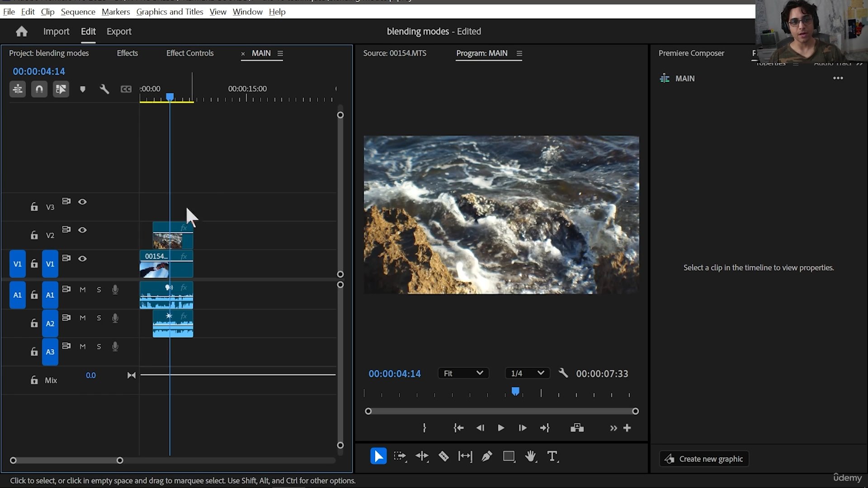Open the MAIN sequence panel menu

tap(280, 53)
